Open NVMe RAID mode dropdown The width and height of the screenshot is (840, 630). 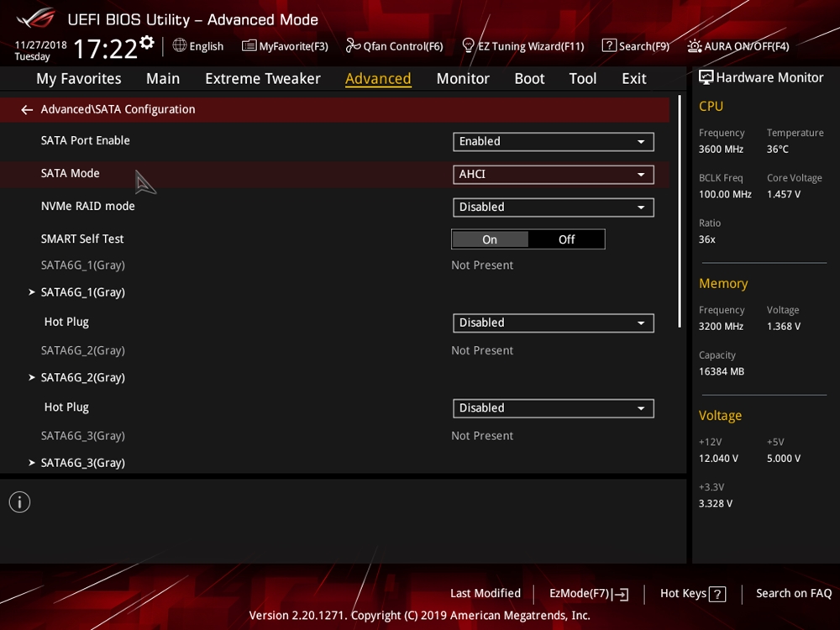click(554, 207)
